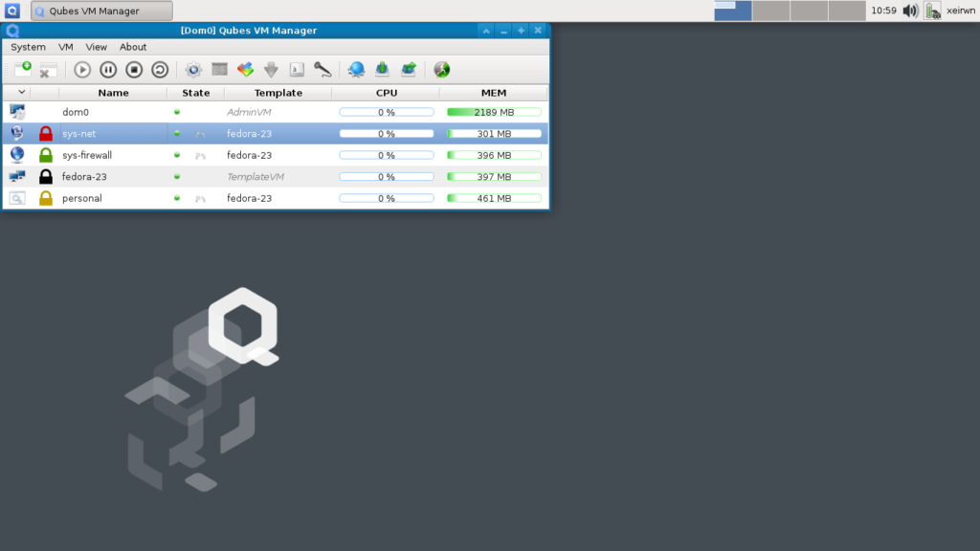Image resolution: width=980 pixels, height=551 pixels.
Task: Switch to the second workspace in pager
Action: [770, 11]
